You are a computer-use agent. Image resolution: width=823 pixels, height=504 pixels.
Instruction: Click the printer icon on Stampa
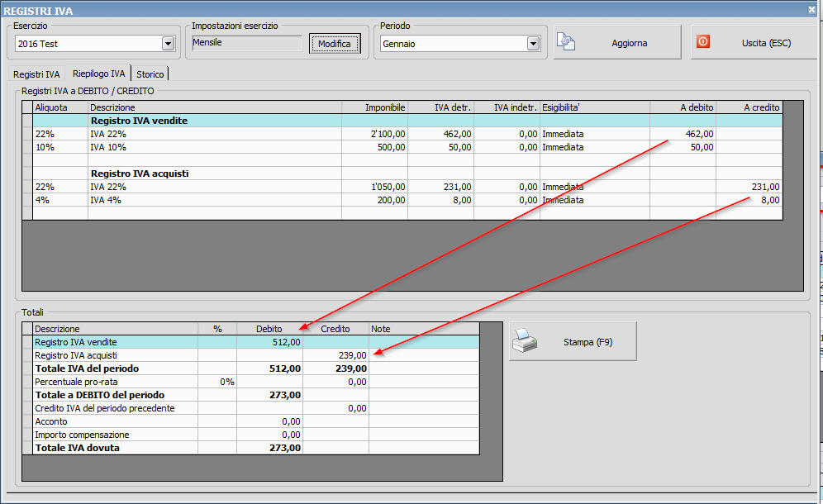(525, 341)
